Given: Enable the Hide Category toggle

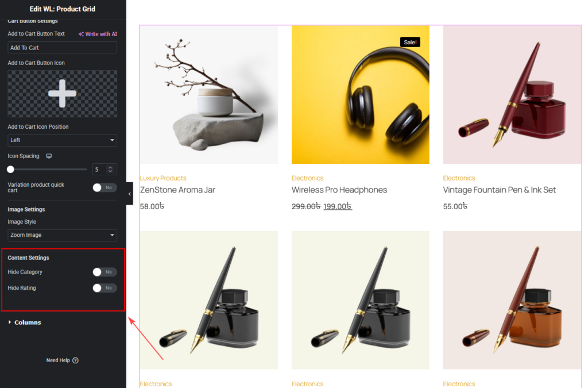Looking at the screenshot, I should (105, 272).
